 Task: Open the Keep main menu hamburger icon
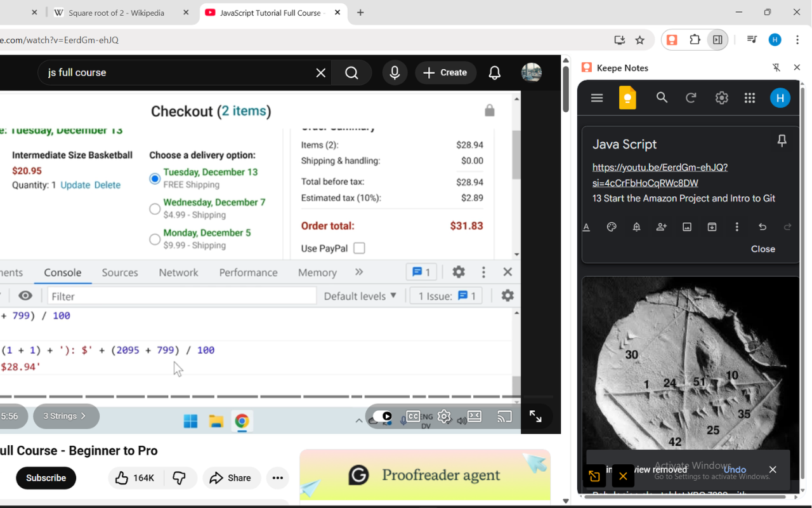(x=597, y=98)
